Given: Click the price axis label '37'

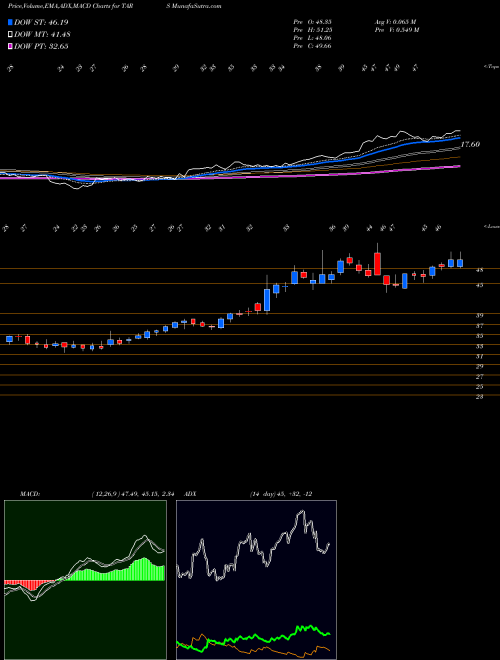Looking at the screenshot, I should 479,326.
